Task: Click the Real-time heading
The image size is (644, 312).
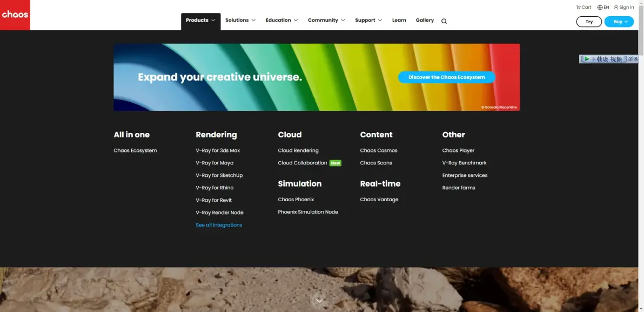Action: click(x=380, y=184)
